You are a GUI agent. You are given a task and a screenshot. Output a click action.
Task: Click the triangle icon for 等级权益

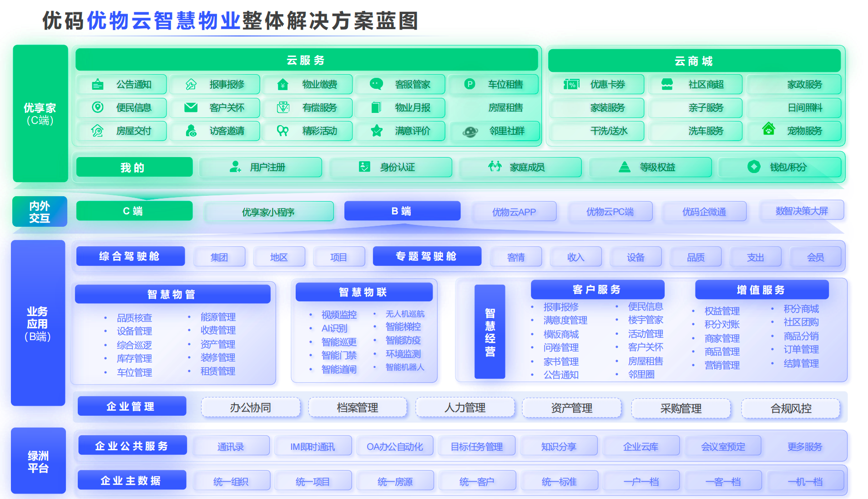click(x=625, y=167)
